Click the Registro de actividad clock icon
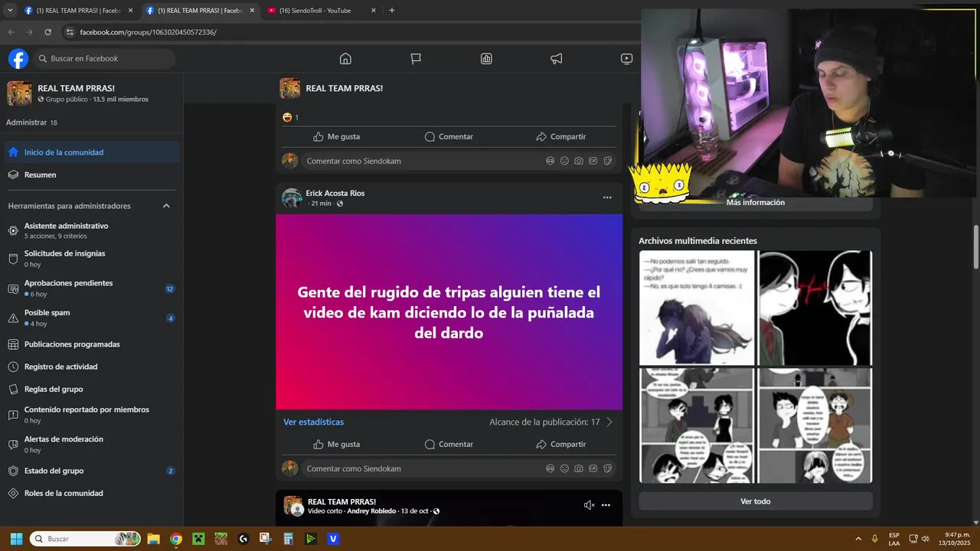980x551 pixels. coord(13,367)
